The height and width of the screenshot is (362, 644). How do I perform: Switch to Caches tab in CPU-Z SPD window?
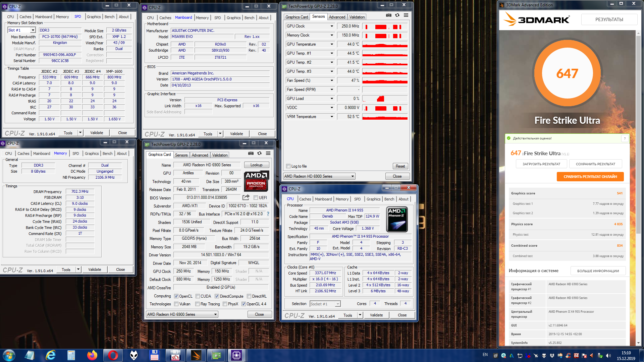click(25, 17)
